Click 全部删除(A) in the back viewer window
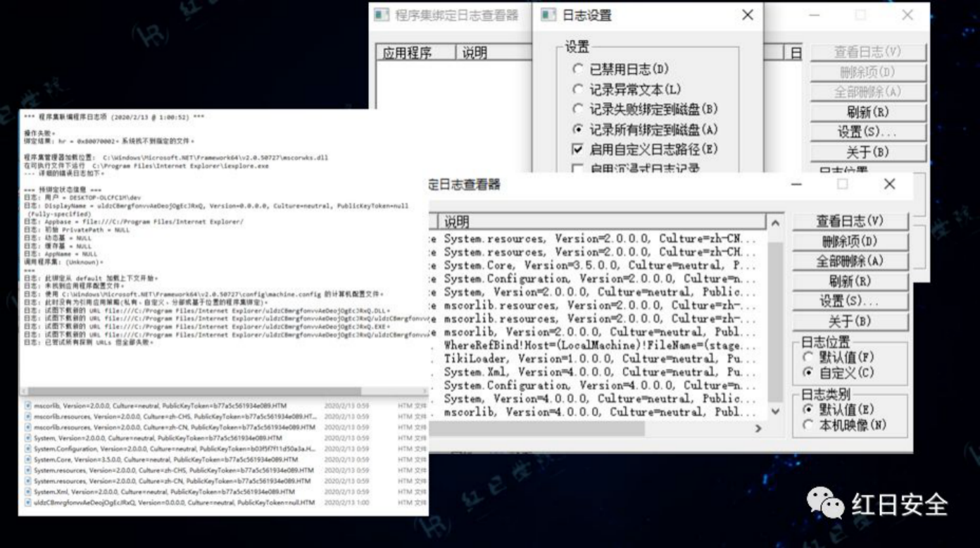 coord(868,92)
